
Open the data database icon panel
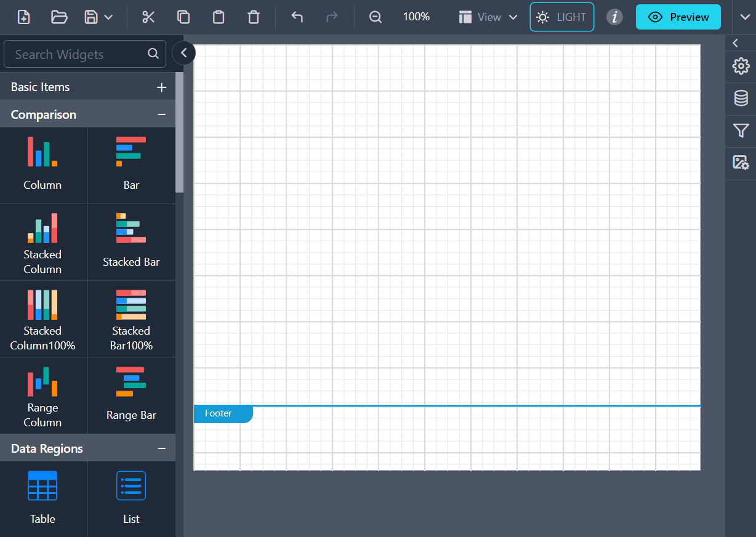pyautogui.click(x=741, y=98)
